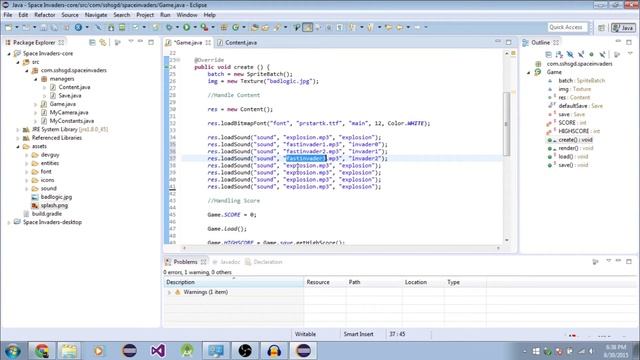This screenshot has width=640, height=360.
Task: Collapse all in Package Explorer toolbar
Action: tap(92, 42)
